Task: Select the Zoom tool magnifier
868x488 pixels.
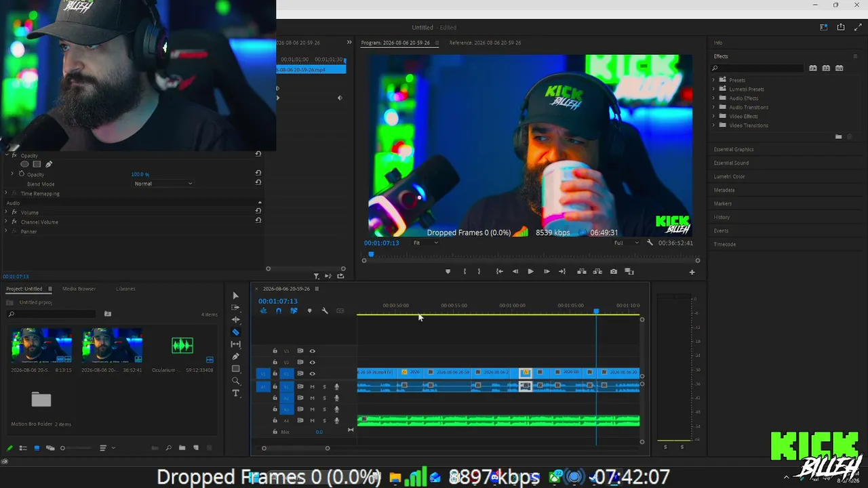Action: click(x=235, y=381)
